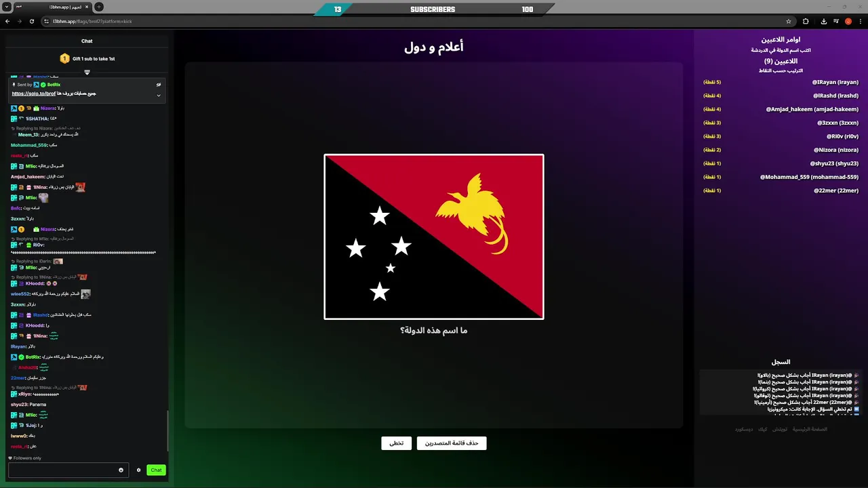Select player @3zxxn (3zxxn) row
Image resolution: width=868 pixels, height=488 pixels.
coord(781,123)
